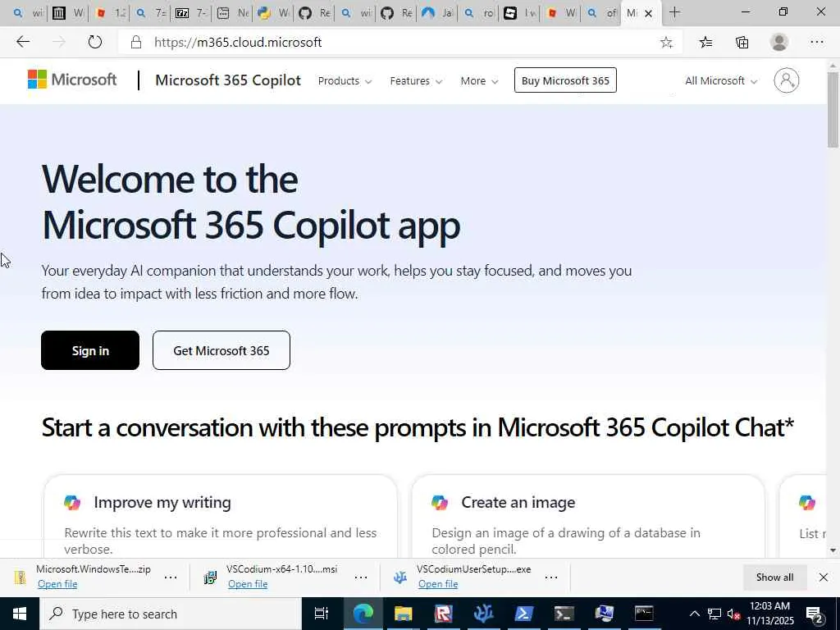This screenshot has height=630, width=840.
Task: Click the VSCodium msi installer icon
Action: point(210,577)
